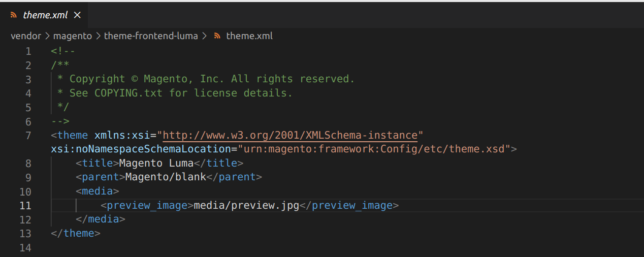
Task: Click the closing theme tag on line 13
Action: tap(76, 234)
